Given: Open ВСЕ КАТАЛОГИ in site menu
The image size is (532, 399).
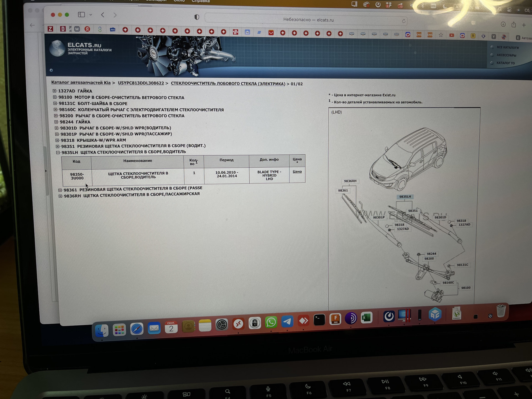Looking at the screenshot, I should [x=508, y=48].
